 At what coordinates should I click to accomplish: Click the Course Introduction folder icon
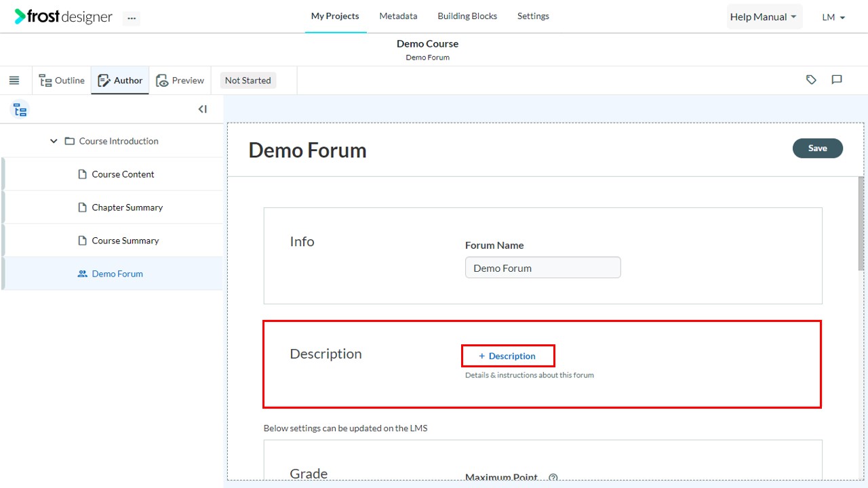tap(69, 141)
